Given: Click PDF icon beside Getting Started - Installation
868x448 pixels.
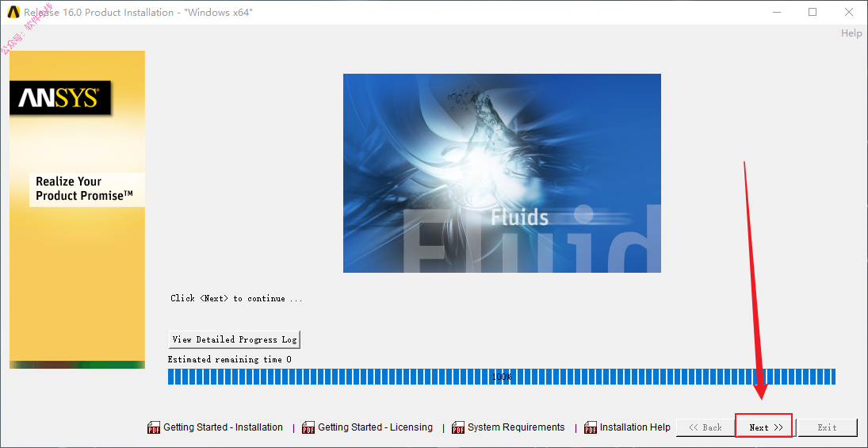Looking at the screenshot, I should coord(153,427).
